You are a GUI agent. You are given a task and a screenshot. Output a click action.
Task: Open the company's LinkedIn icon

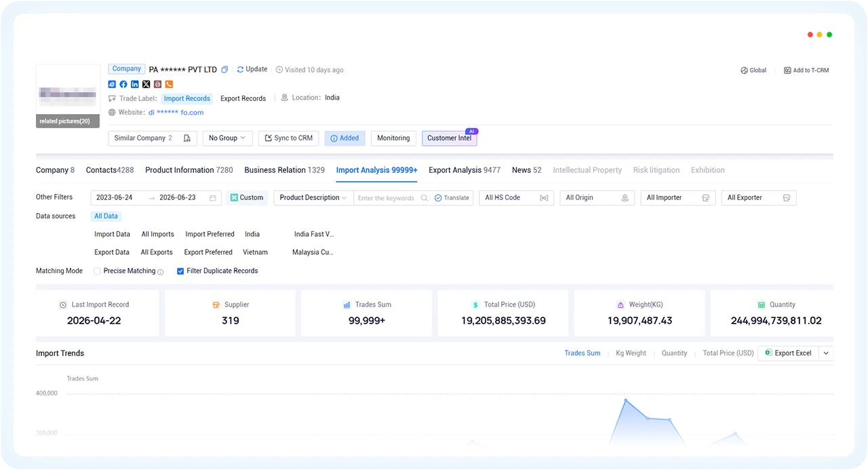[135, 84]
